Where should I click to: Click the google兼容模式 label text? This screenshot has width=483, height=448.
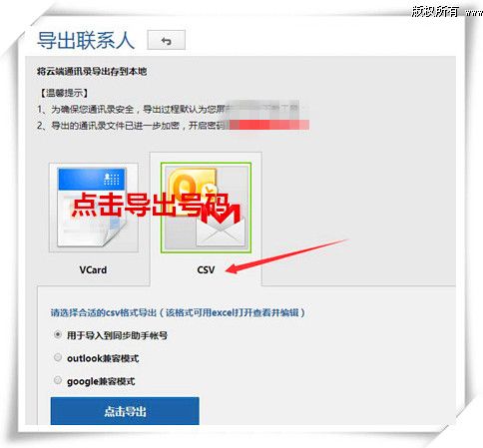pos(101,381)
